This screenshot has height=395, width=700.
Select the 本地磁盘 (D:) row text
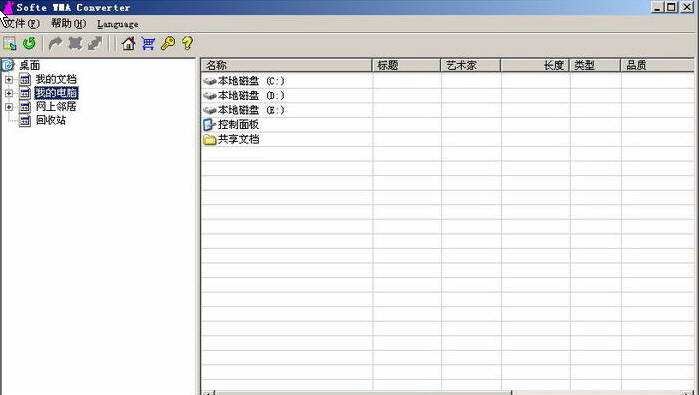point(251,96)
